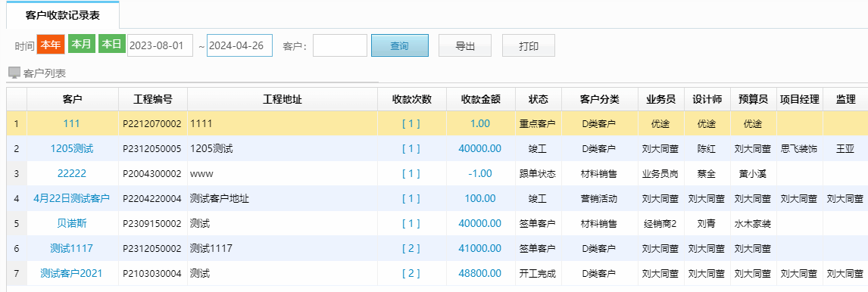
Task: Select the 本年 time filter
Action: pos(51,45)
